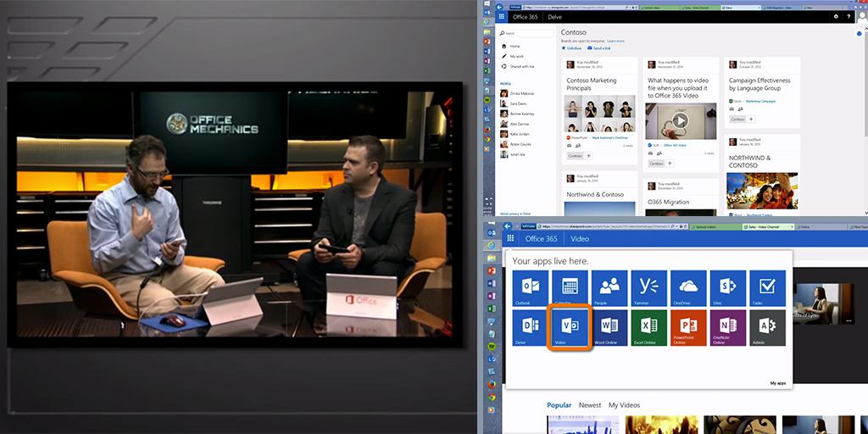This screenshot has width=868, height=434.
Task: Click app launcher grid in Delve window
Action: (x=502, y=17)
